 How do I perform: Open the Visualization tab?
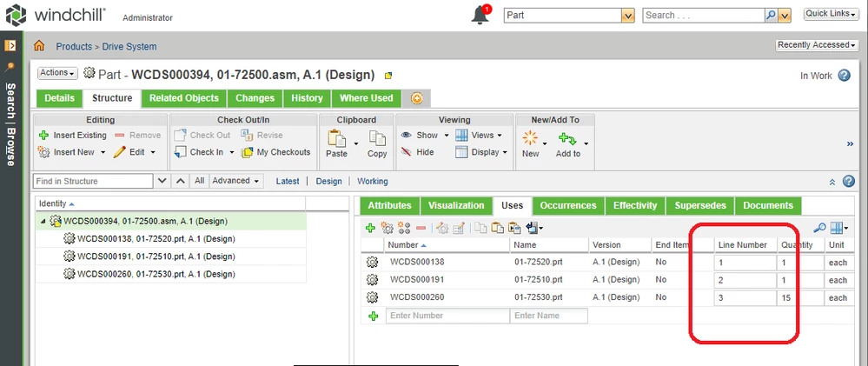(x=456, y=205)
